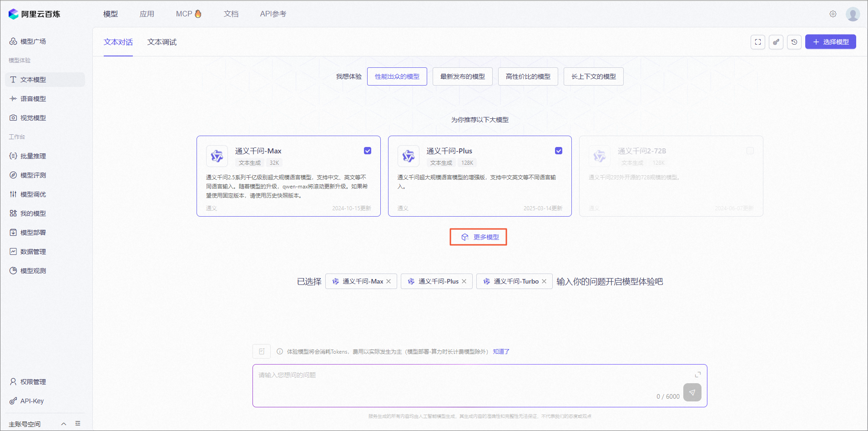The height and width of the screenshot is (431, 868).
Task: Click the prompt template icon above the input
Action: (262, 351)
